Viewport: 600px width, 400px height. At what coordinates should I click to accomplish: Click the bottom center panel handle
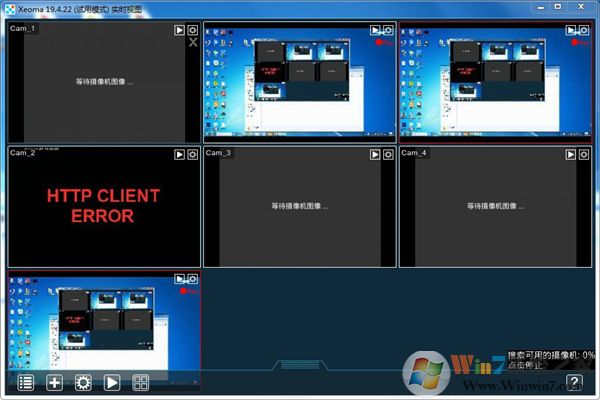tap(299, 365)
